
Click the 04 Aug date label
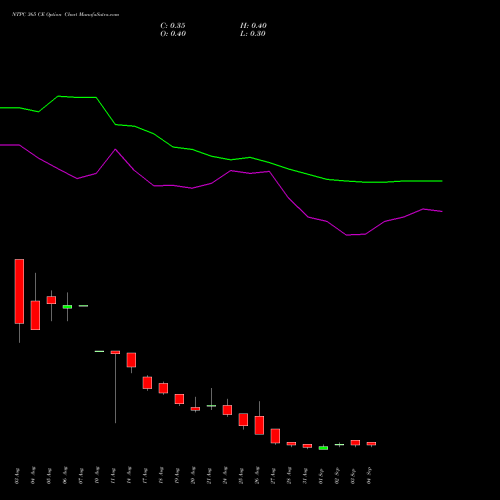click(x=33, y=476)
